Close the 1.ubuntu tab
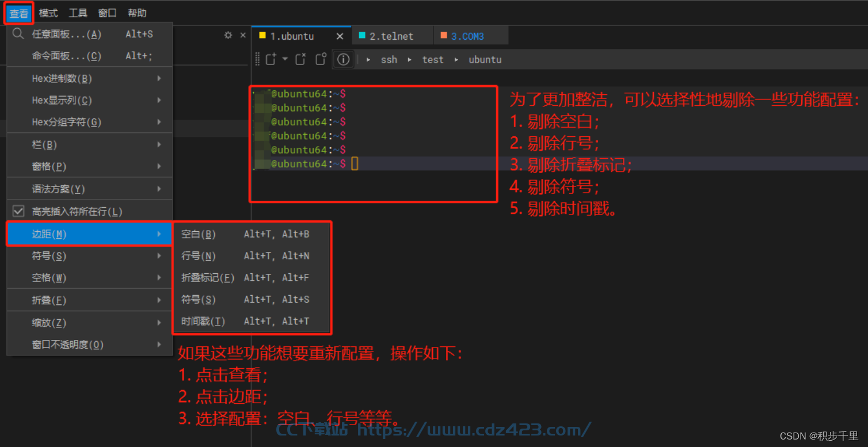Image resolution: width=868 pixels, height=447 pixels. pos(340,36)
